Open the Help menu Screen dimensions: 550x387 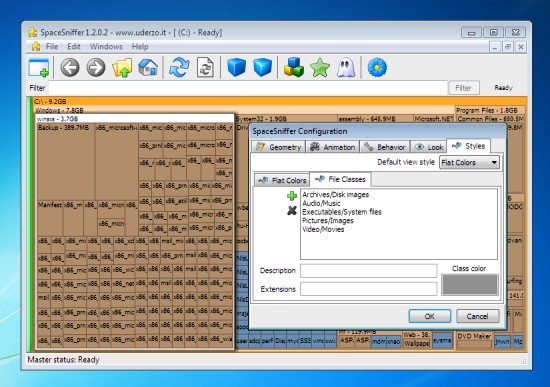(x=140, y=47)
